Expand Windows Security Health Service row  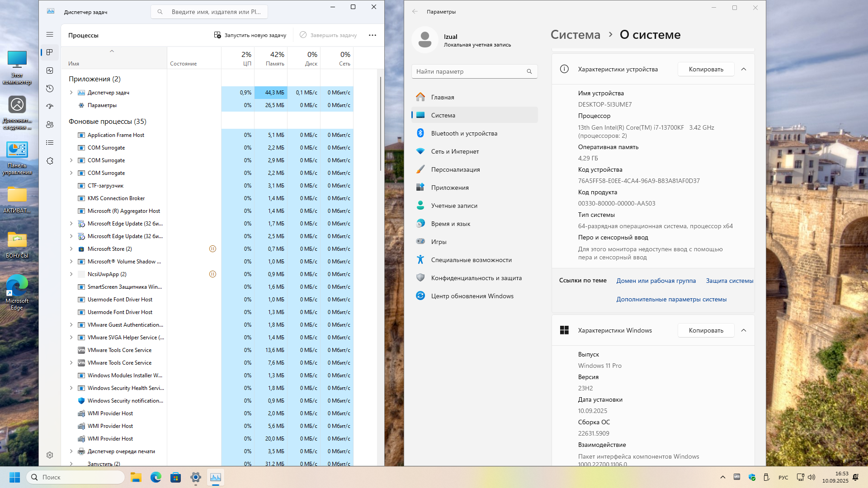pyautogui.click(x=71, y=388)
